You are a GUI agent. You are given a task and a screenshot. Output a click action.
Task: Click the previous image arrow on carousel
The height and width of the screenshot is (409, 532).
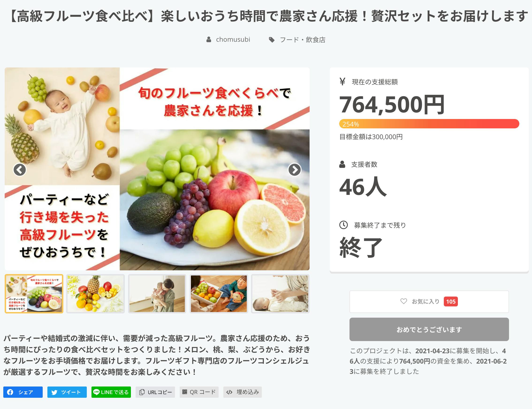(x=19, y=170)
